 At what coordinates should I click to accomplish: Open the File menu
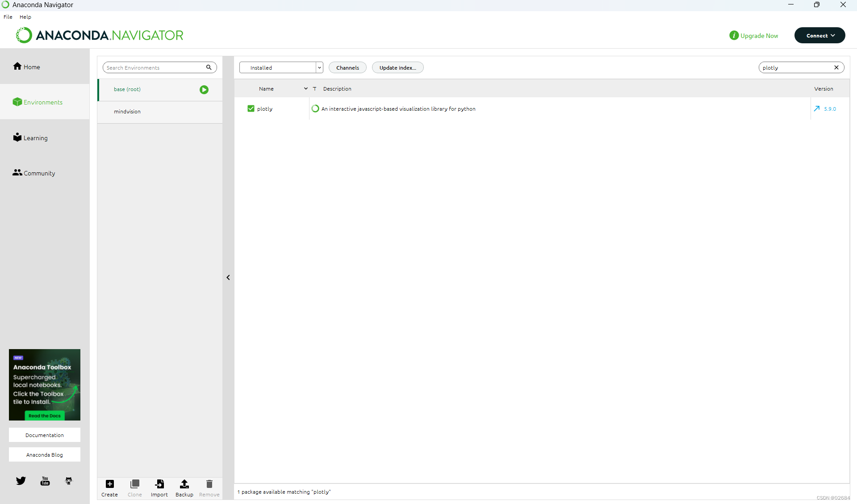pos(8,17)
